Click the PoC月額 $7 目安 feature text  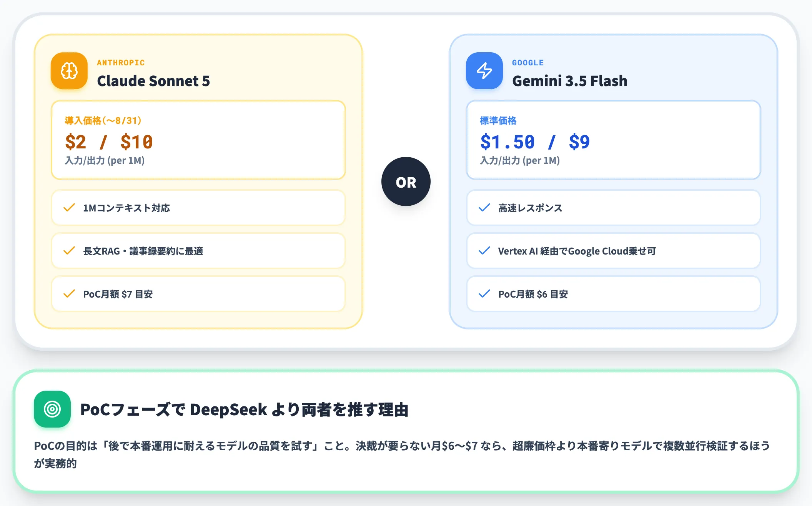point(118,294)
